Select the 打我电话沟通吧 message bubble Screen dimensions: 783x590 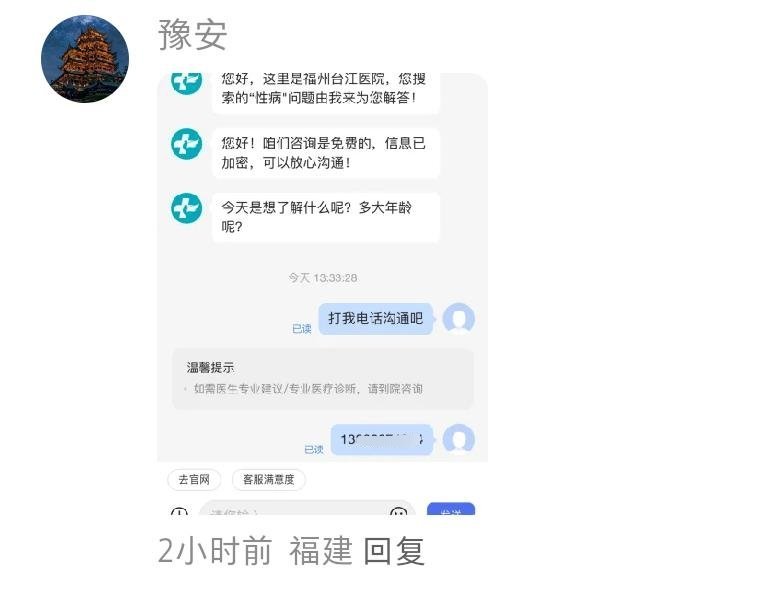[x=376, y=318]
